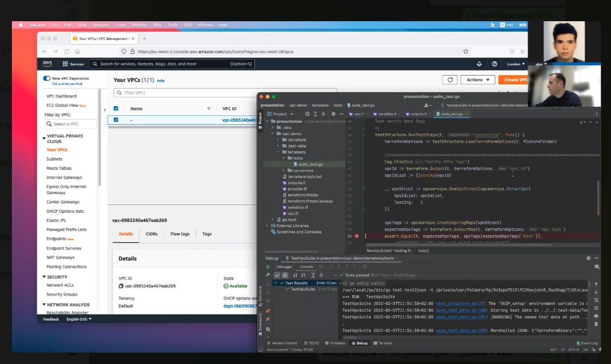Expand the vpcservice folder in Project tree

283,170
